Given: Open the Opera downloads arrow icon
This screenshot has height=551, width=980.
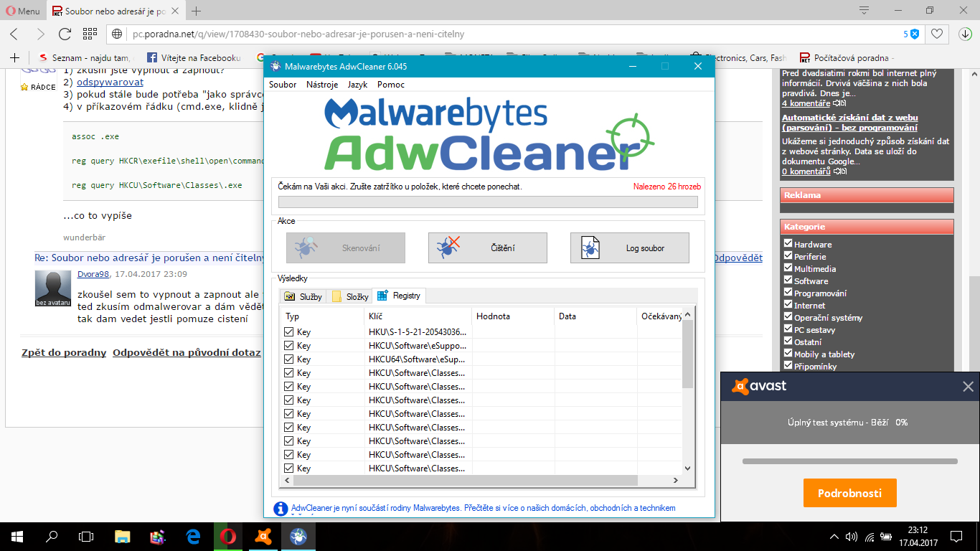Looking at the screenshot, I should pos(965,34).
